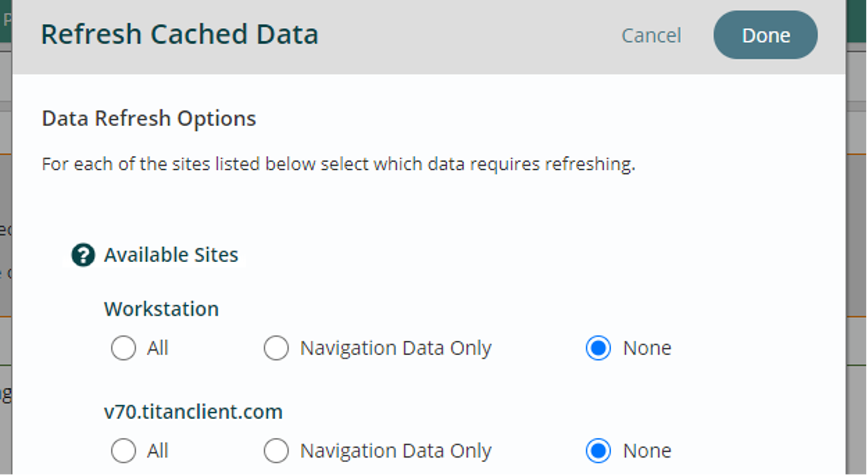
Task: Click Workstation's 'None' option label text
Action: pyautogui.click(x=647, y=348)
